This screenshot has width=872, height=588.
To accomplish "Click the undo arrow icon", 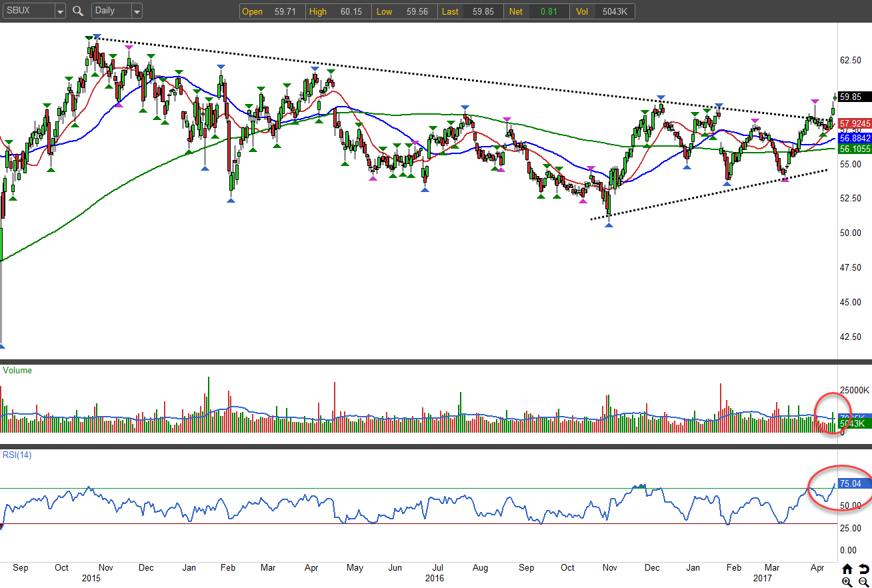I will pos(863,569).
